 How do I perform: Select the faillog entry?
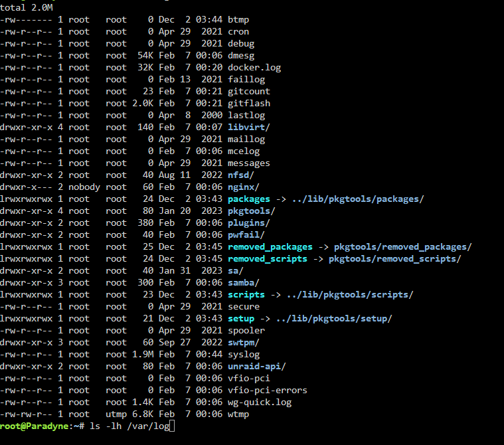tap(246, 80)
